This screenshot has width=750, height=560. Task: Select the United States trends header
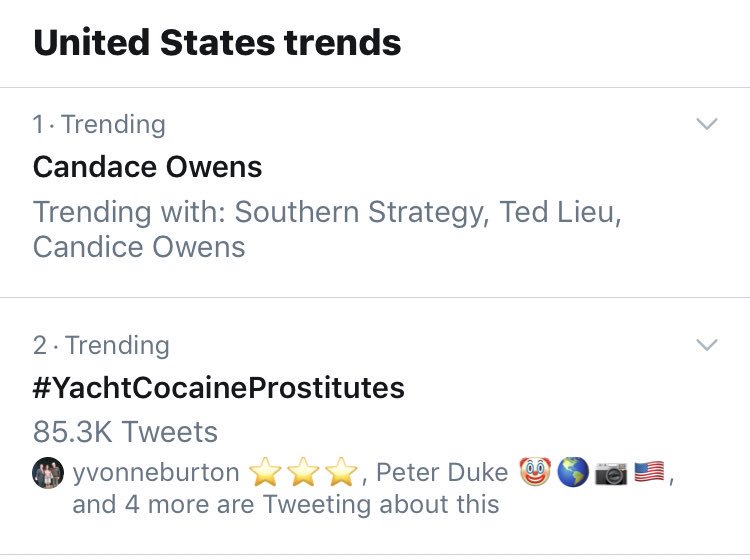tap(217, 43)
